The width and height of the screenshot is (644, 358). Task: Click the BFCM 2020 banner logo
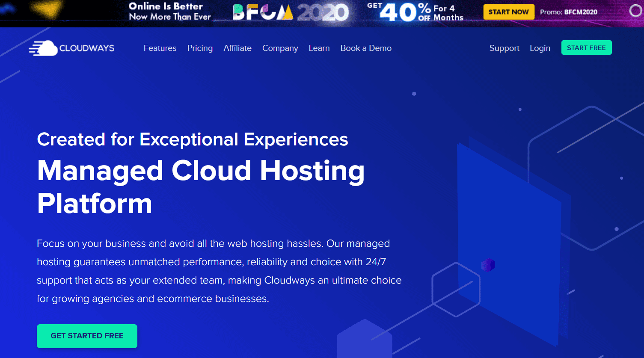pos(290,13)
